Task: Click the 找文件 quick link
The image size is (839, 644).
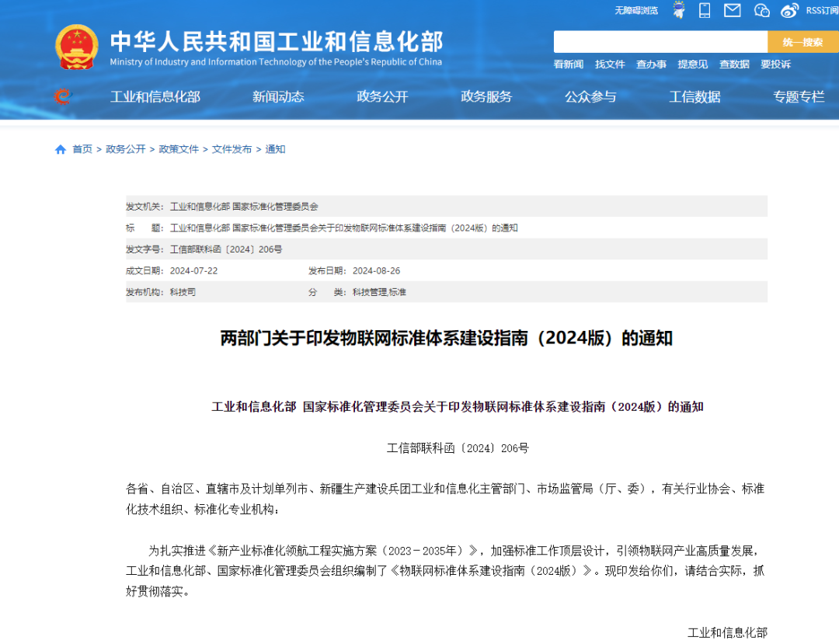Action: (610, 64)
